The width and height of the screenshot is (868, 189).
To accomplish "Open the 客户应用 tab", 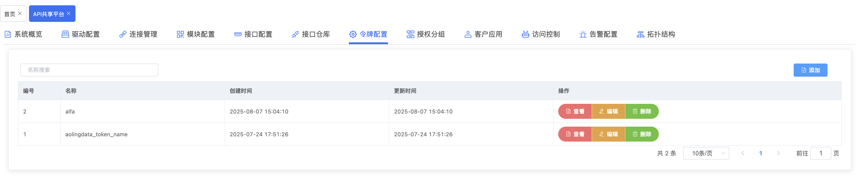I will click(x=483, y=34).
